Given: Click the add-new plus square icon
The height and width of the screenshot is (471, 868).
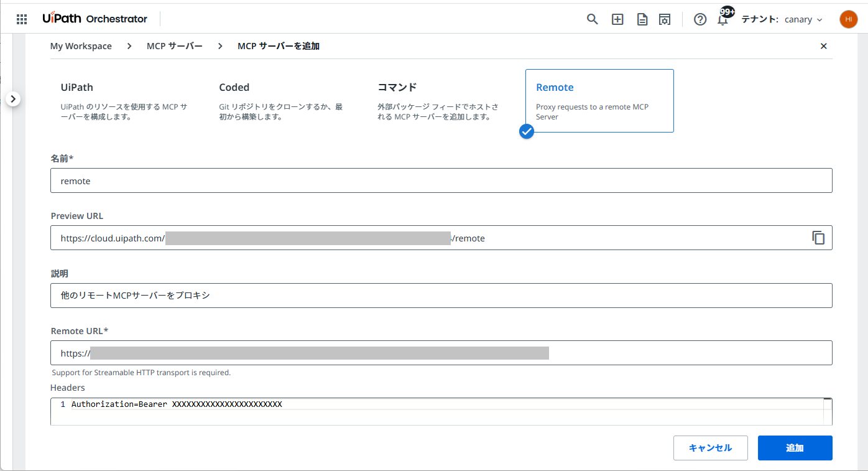Looking at the screenshot, I should (x=617, y=19).
